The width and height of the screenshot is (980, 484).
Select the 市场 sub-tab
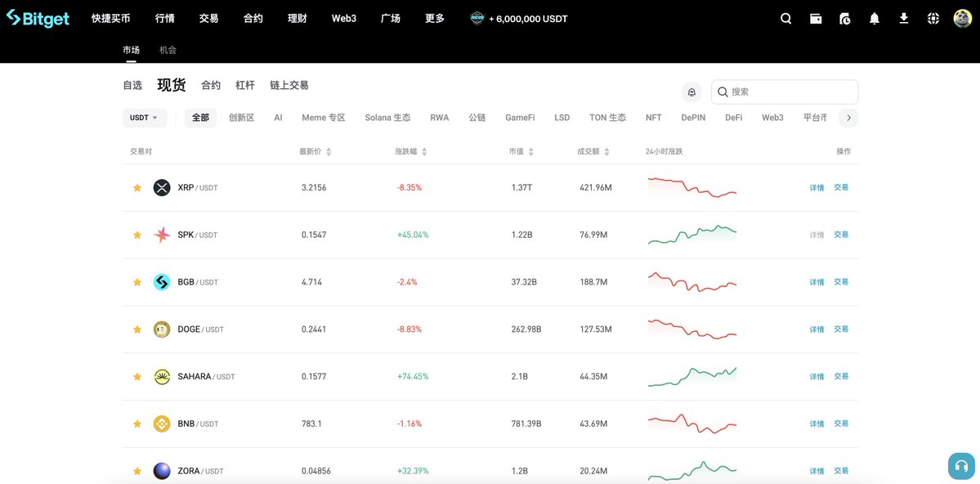(132, 50)
